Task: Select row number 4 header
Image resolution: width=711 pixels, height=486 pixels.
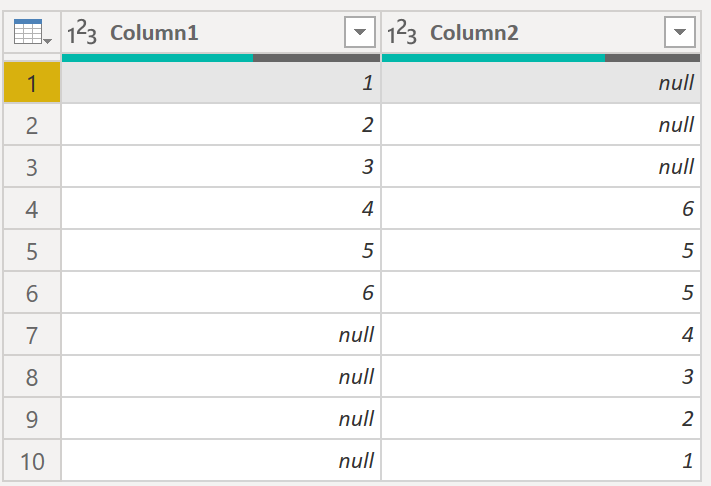Action: coord(32,209)
